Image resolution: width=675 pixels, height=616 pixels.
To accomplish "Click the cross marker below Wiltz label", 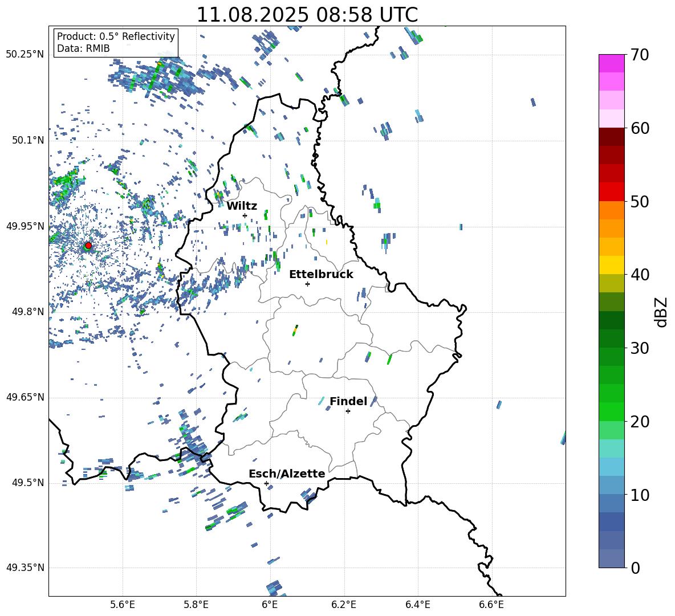I will click(x=245, y=215).
